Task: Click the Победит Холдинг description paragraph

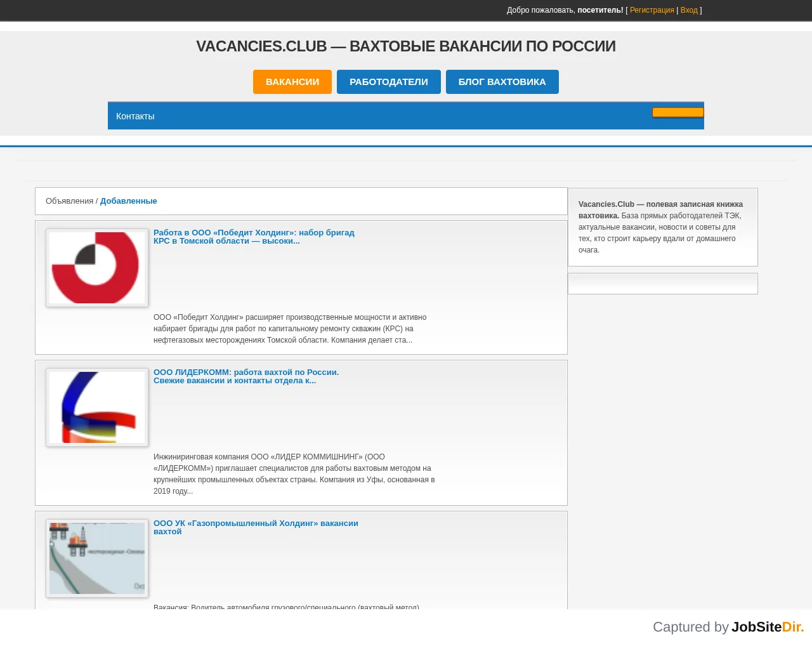Action: point(290,329)
